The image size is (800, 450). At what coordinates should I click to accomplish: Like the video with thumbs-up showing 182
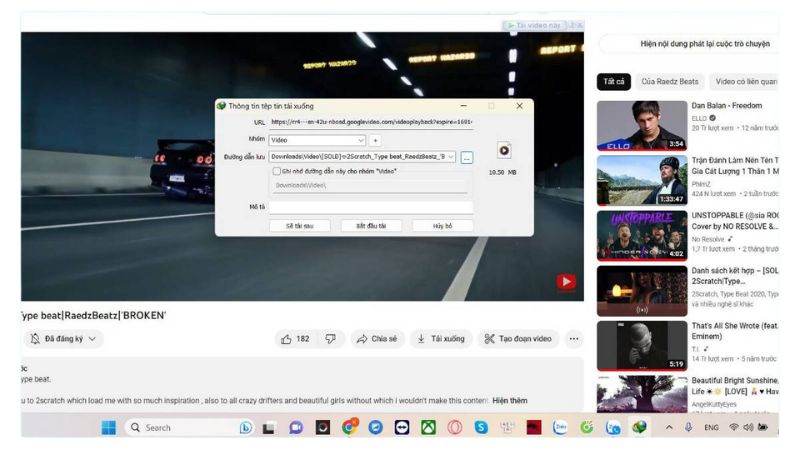(x=295, y=339)
